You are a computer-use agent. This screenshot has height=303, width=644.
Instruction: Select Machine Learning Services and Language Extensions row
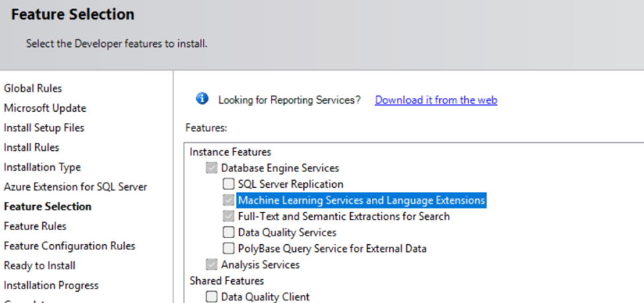point(361,200)
